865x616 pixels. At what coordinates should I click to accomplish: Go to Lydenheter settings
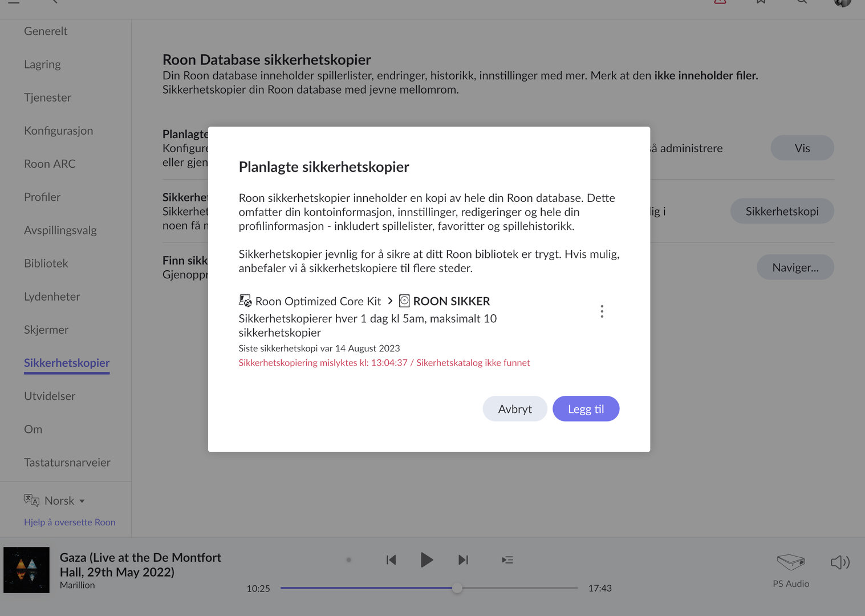(x=52, y=297)
